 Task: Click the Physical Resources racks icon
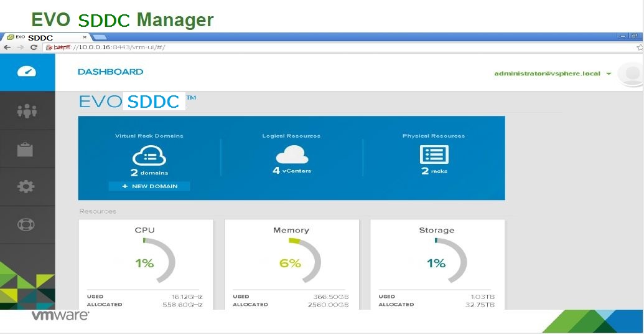click(x=434, y=155)
